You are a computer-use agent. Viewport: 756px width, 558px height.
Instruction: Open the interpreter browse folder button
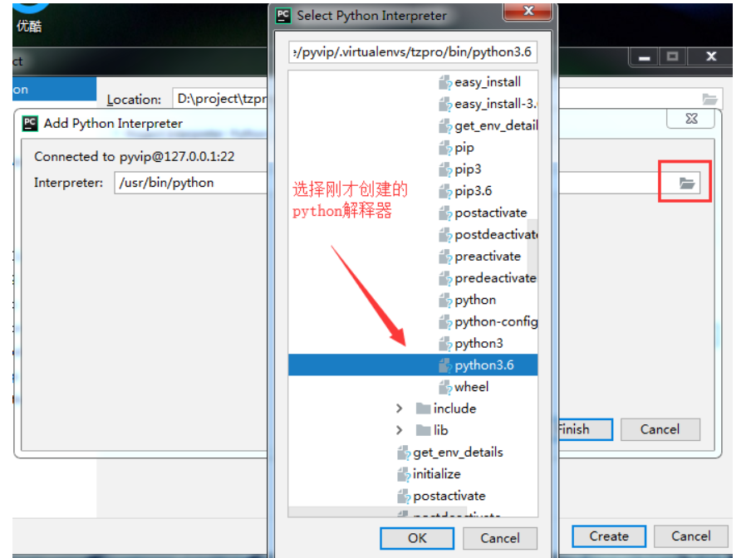click(686, 183)
